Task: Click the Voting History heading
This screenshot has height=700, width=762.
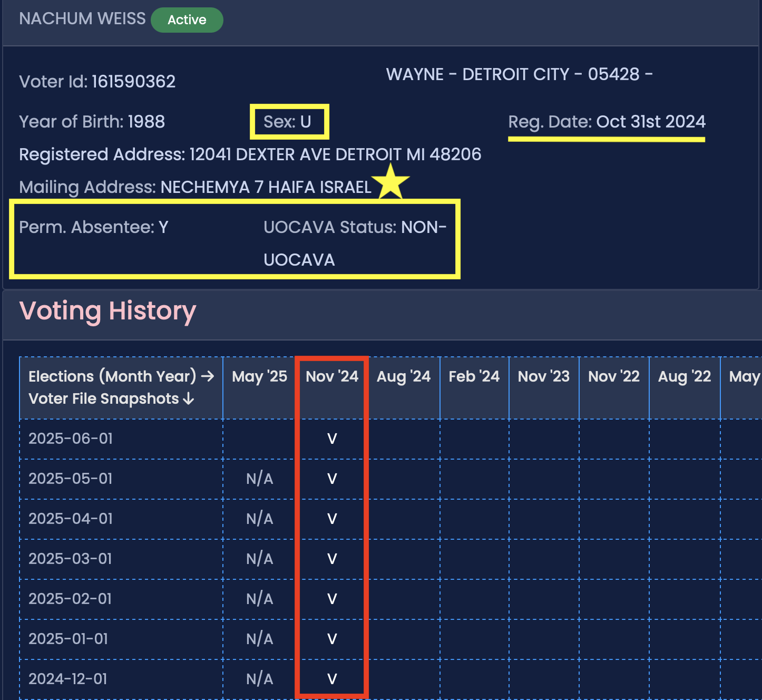Action: [108, 311]
